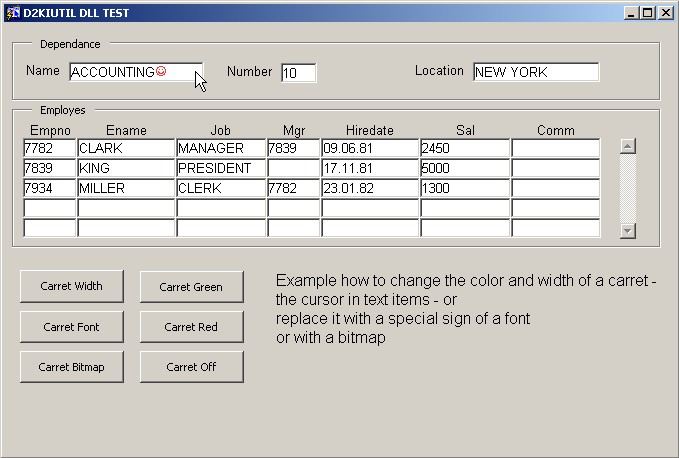Click the Carret Green button
The width and height of the screenshot is (679, 458).
coord(192,287)
